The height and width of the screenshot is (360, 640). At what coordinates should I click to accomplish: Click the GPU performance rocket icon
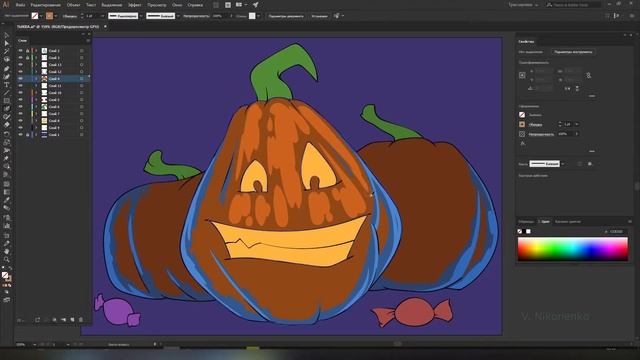256,4
